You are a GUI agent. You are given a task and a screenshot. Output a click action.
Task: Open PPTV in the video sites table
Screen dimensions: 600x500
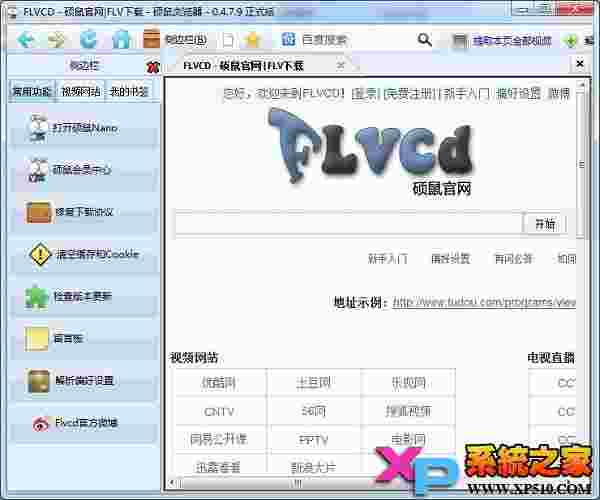pos(313,440)
